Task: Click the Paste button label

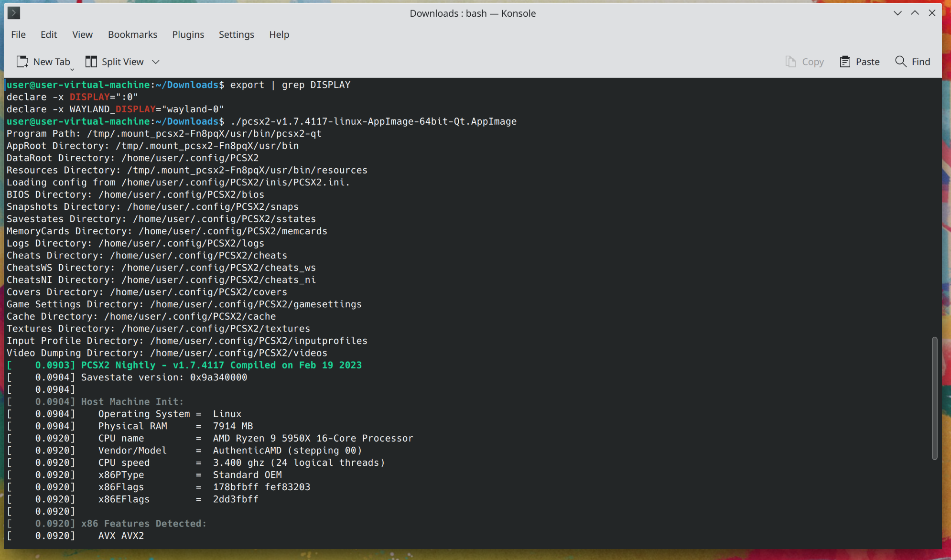Action: [868, 61]
